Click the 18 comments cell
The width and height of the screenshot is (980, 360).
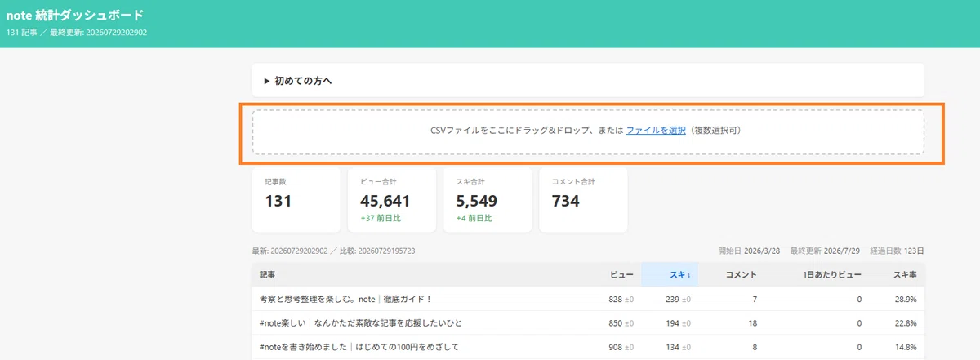click(751, 323)
